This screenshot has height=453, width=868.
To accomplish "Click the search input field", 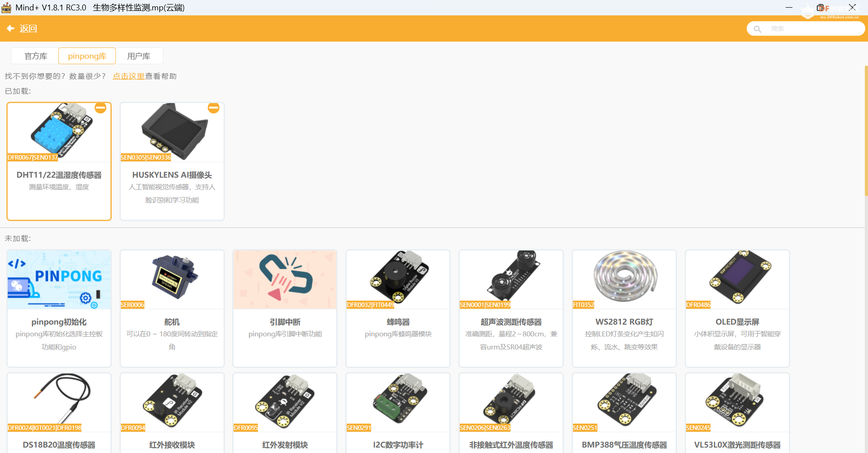I will (x=806, y=28).
